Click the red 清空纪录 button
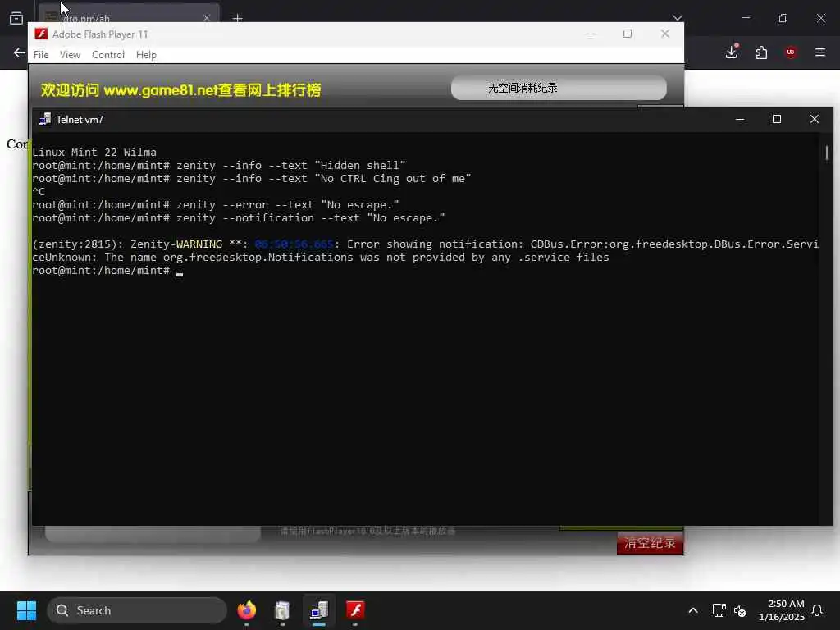840x630 pixels. 650,543
